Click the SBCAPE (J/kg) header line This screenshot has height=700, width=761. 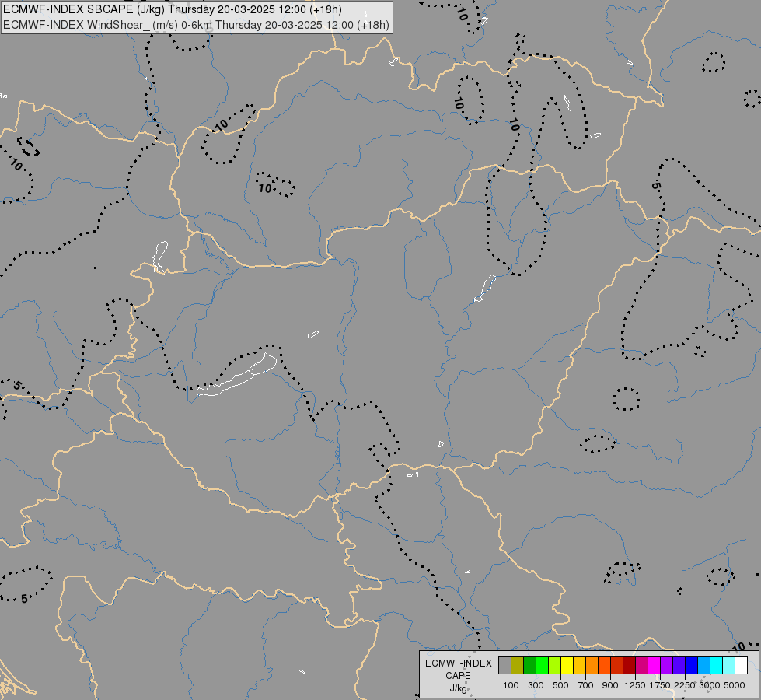pyautogui.click(x=173, y=9)
